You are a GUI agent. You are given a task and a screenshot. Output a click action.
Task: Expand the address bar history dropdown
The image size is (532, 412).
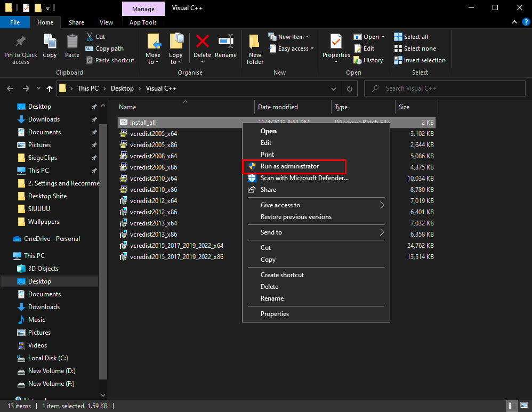point(334,88)
